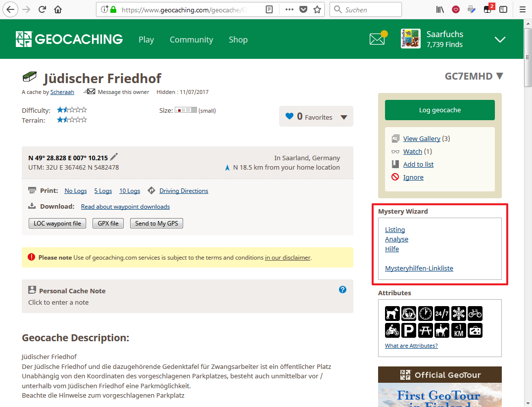Open Driving Directions link

tap(184, 190)
